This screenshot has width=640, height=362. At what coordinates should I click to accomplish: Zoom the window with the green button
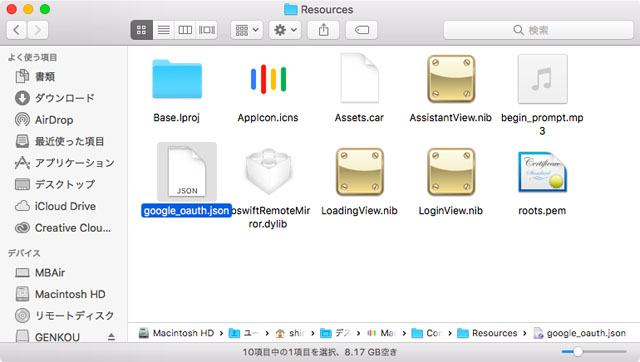(45, 9)
